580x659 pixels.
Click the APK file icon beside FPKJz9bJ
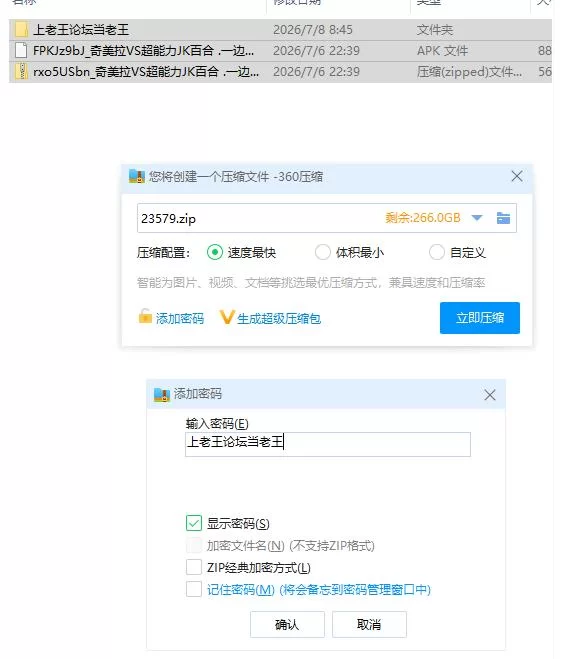coord(21,50)
